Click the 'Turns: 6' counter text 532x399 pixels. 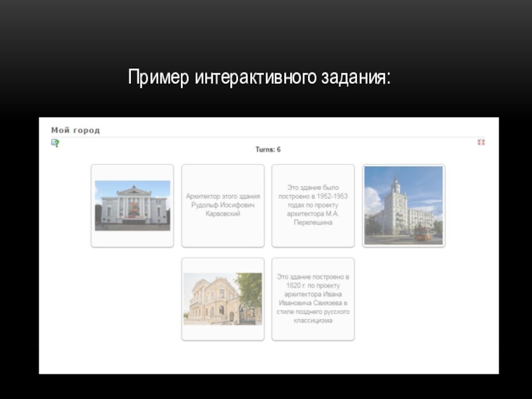(268, 150)
